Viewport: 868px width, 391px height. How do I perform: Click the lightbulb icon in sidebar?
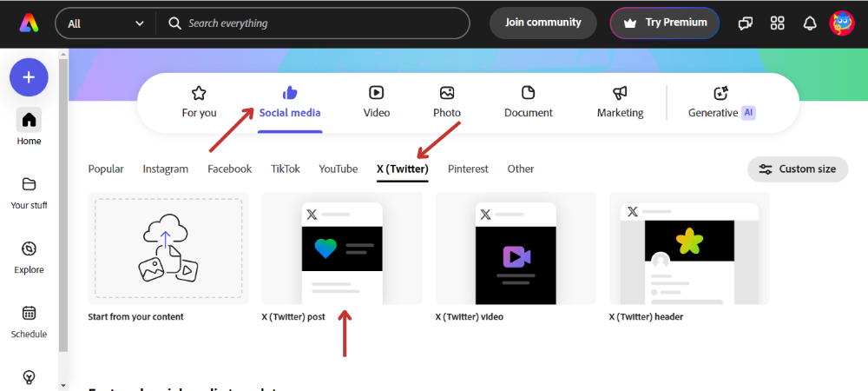point(29,377)
